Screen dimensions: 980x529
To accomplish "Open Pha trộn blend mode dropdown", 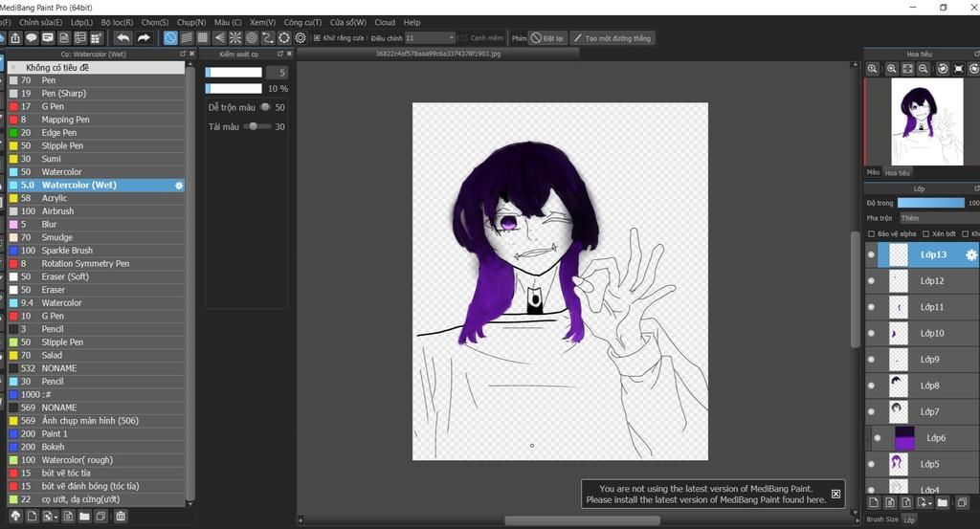I will 940,218.
